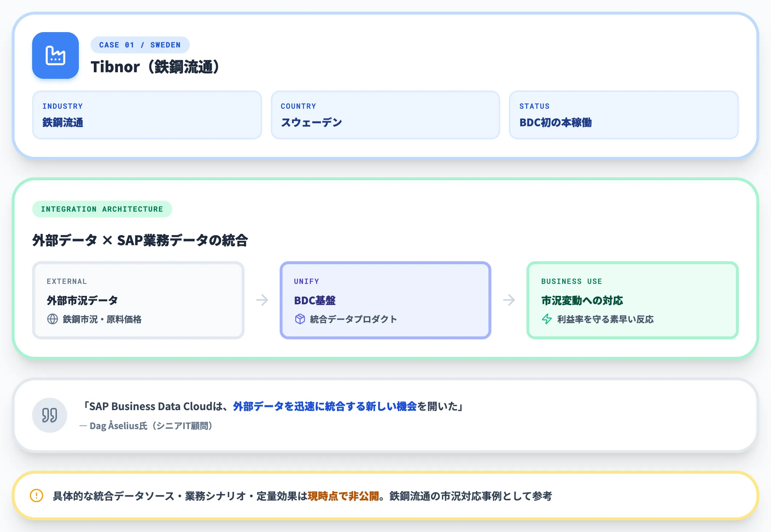
Task: Click the BDC基盤 title text
Action: 315,300
